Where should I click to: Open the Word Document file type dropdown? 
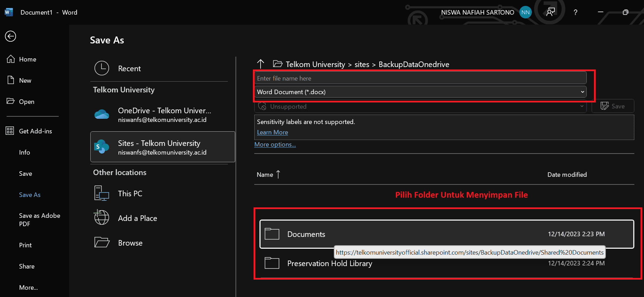[x=420, y=92]
